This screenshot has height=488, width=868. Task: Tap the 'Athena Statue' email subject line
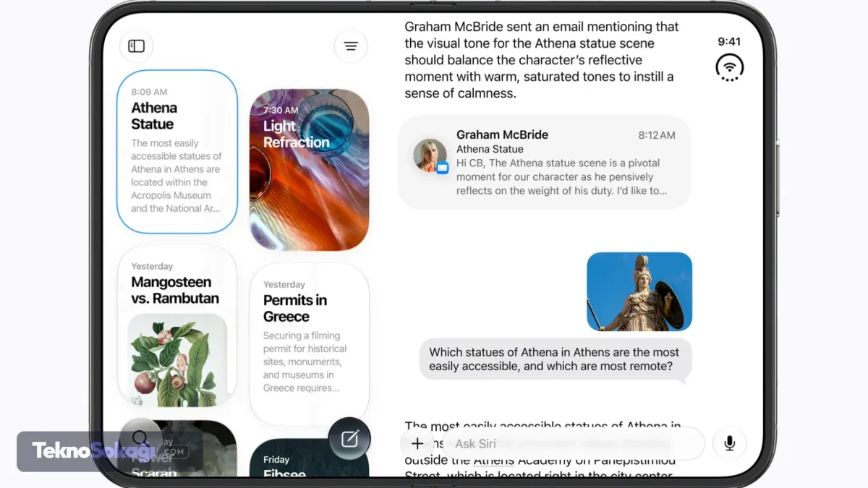pos(490,149)
